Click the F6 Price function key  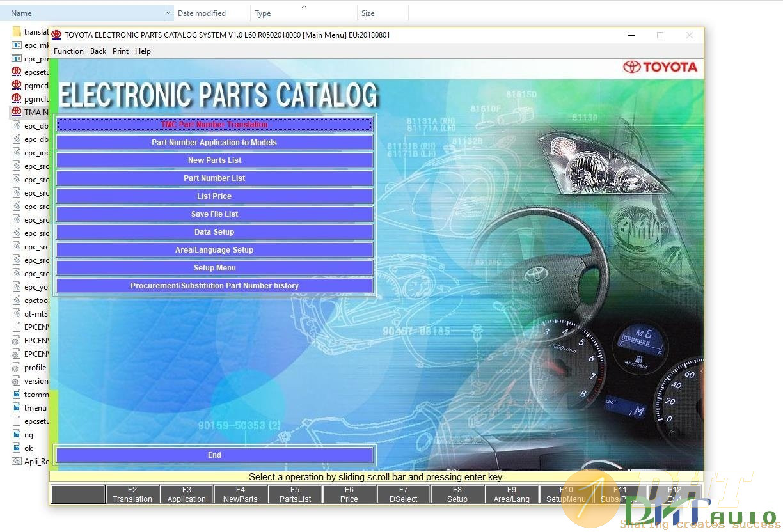point(349,494)
